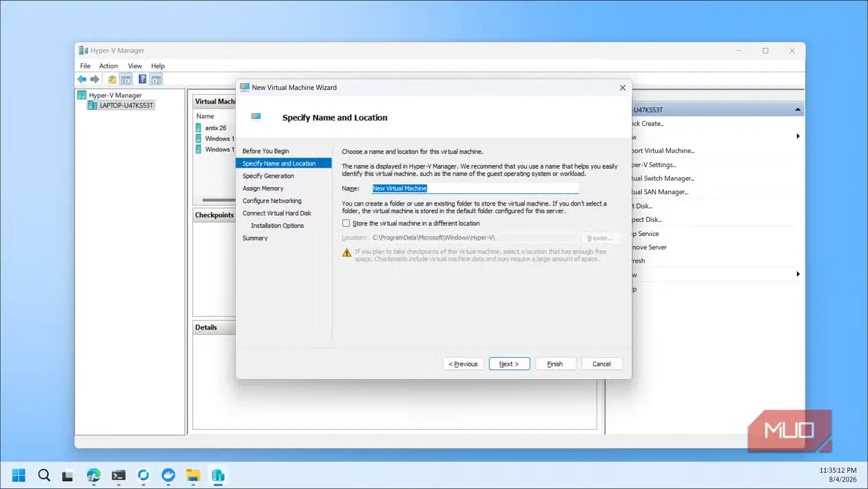The height and width of the screenshot is (489, 868).
Task: Click the taskbar clock and date
Action: [x=837, y=475]
